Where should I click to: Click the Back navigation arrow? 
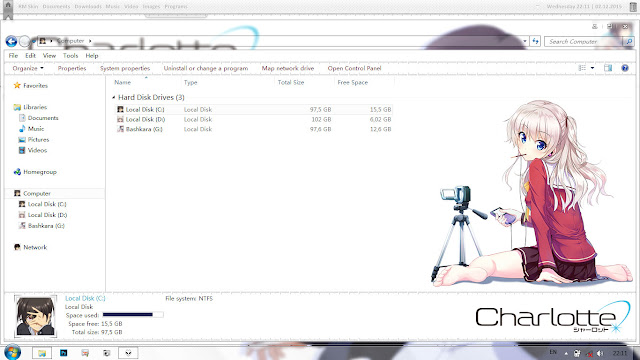11,41
